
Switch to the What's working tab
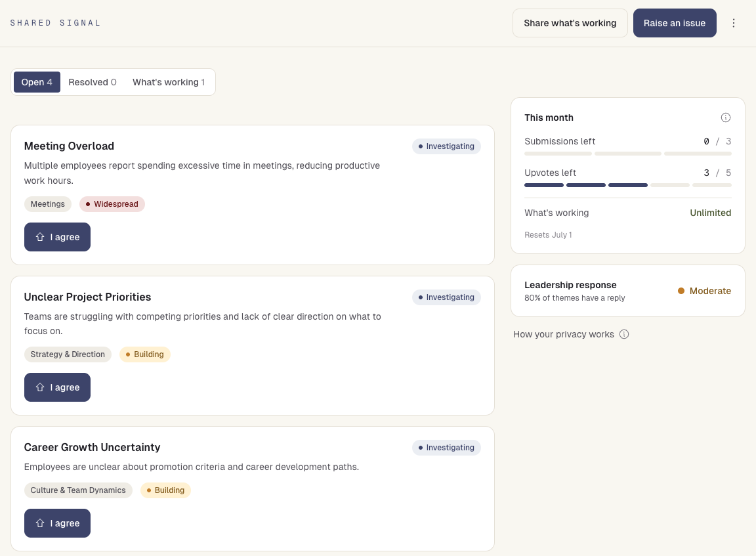(169, 82)
